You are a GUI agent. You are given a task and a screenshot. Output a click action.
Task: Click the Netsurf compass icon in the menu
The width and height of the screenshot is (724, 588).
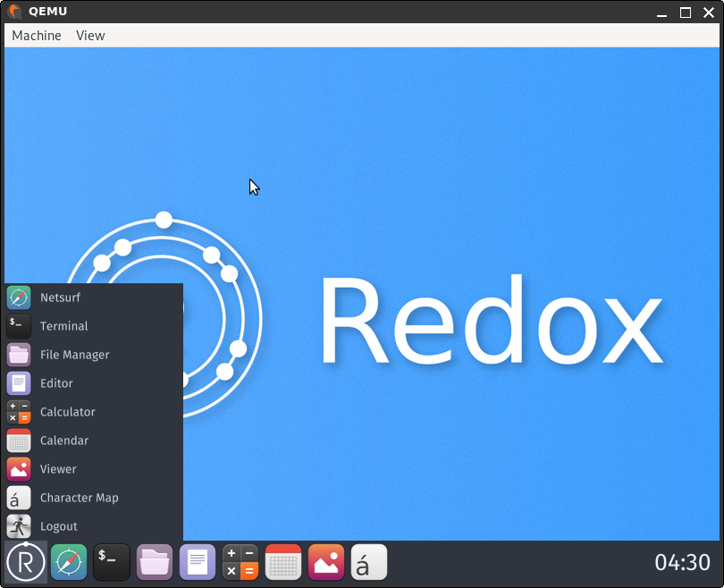click(18, 297)
